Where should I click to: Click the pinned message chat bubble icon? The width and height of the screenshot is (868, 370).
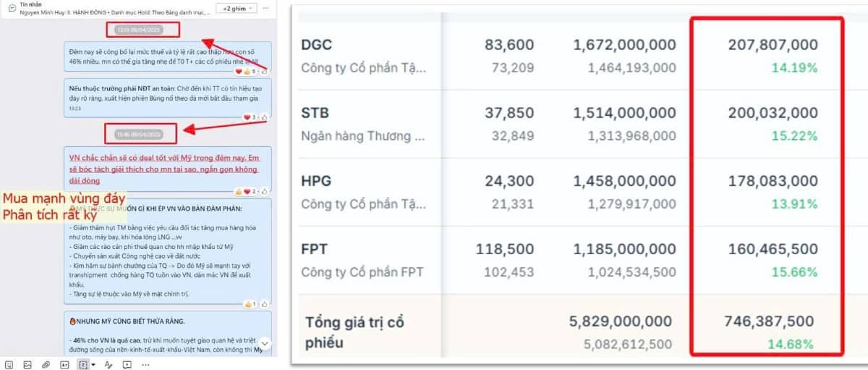coord(12,8)
